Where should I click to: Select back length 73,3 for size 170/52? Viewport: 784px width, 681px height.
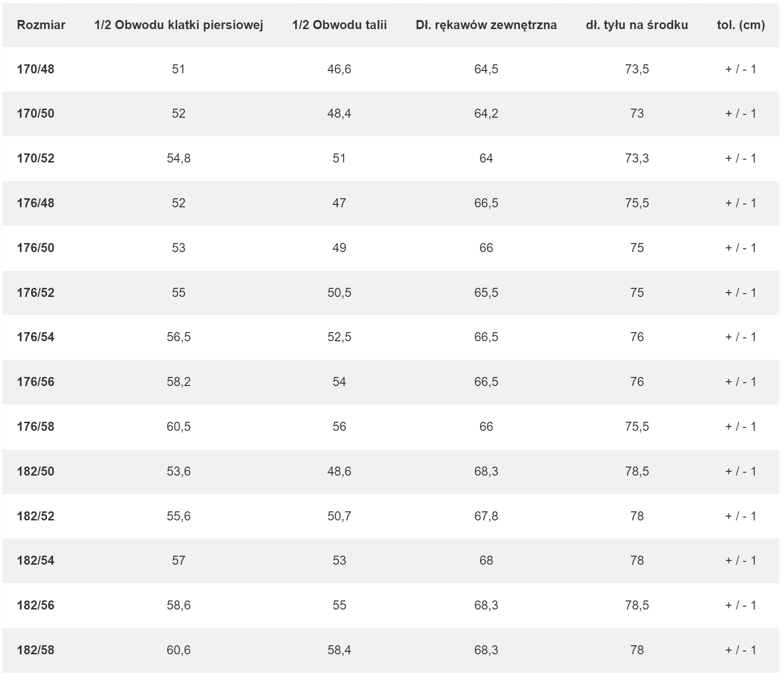pyautogui.click(x=637, y=158)
